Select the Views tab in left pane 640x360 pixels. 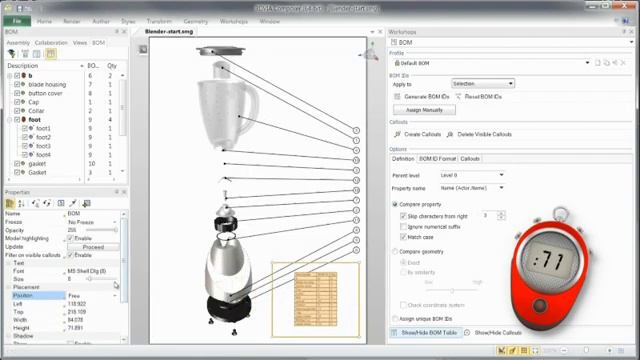80,42
